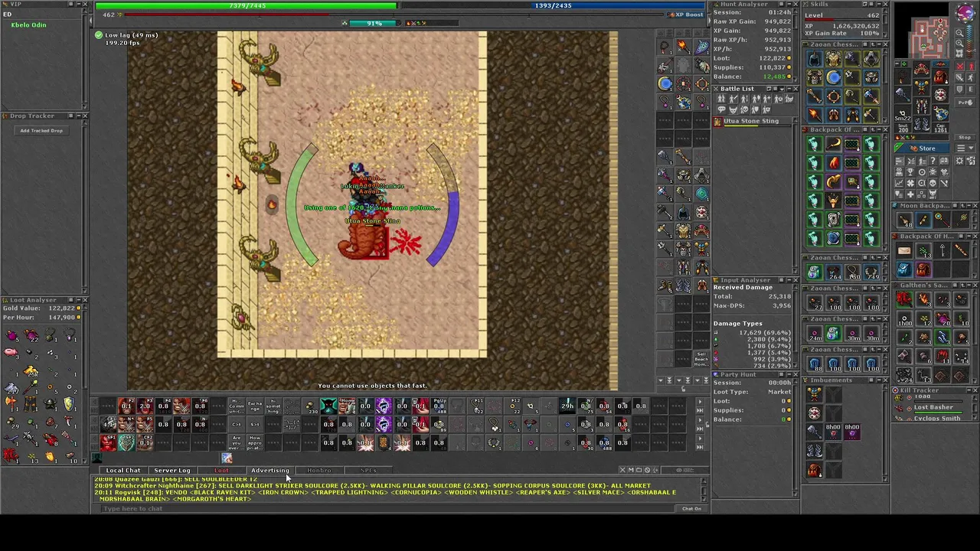The width and height of the screenshot is (980, 551).
Task: Go up a level in top Zaoan Chess container
Action: click(x=873, y=44)
